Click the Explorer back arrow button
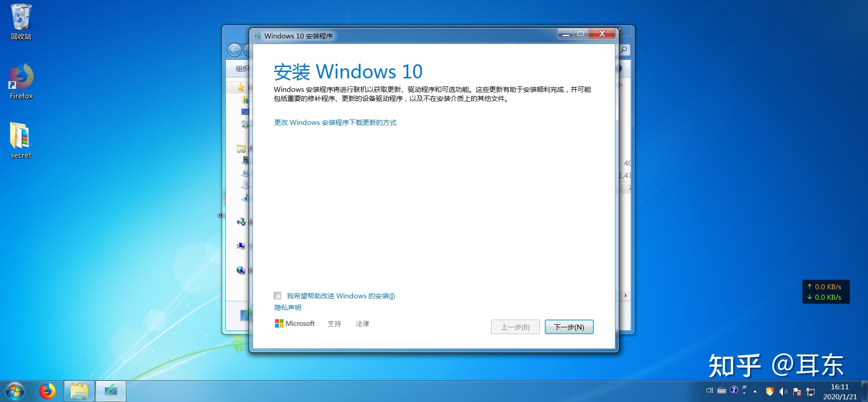 tap(234, 50)
